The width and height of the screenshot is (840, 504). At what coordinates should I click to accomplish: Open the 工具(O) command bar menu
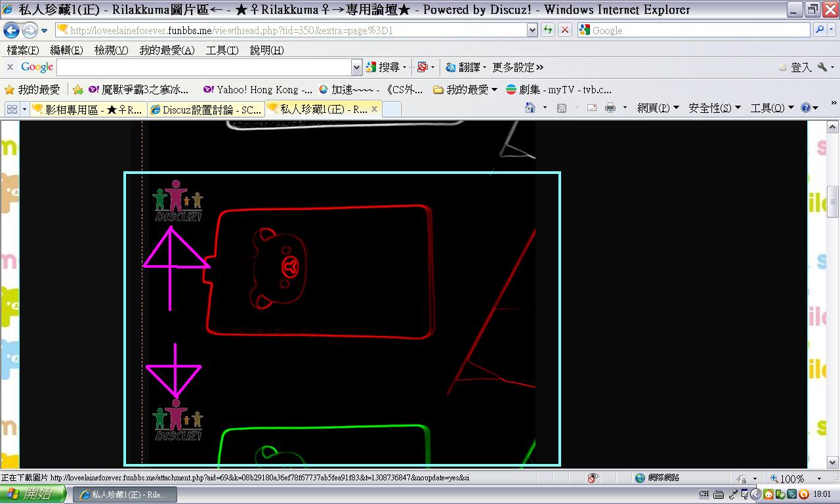tap(772, 108)
